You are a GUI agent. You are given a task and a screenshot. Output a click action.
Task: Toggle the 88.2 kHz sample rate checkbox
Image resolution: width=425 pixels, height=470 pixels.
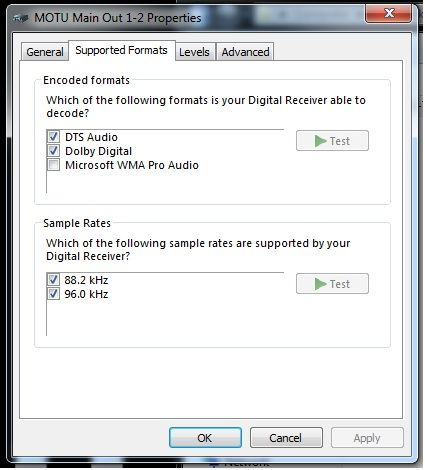53,280
